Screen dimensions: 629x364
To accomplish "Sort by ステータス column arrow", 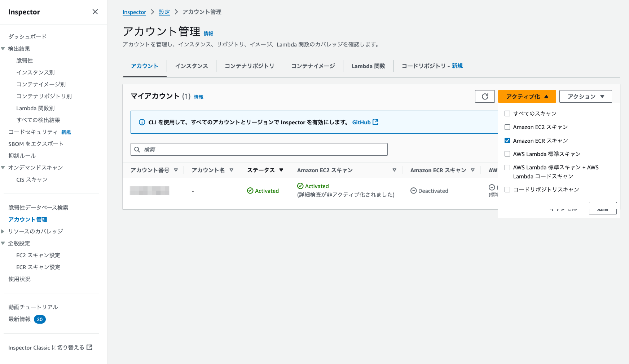I will [x=281, y=170].
